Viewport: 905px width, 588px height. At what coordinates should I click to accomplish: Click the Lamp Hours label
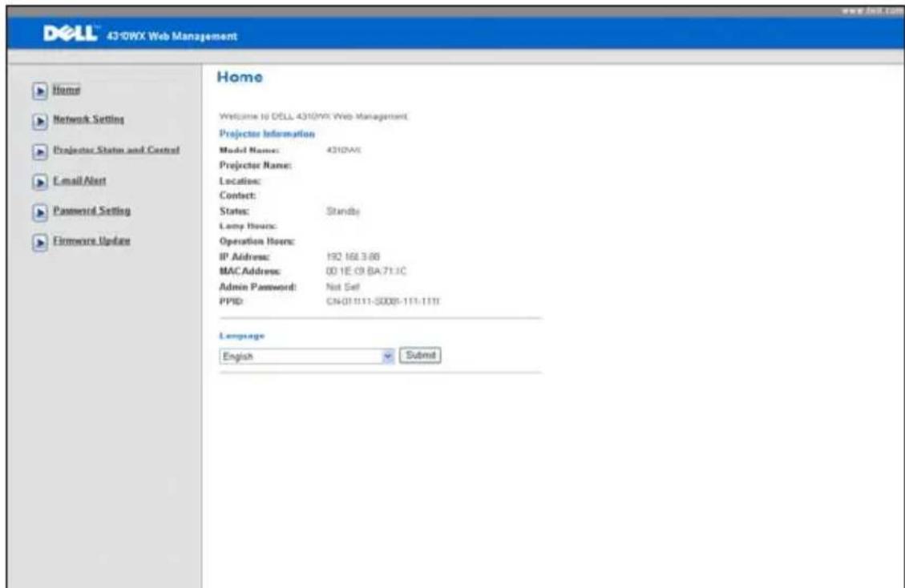(248, 226)
